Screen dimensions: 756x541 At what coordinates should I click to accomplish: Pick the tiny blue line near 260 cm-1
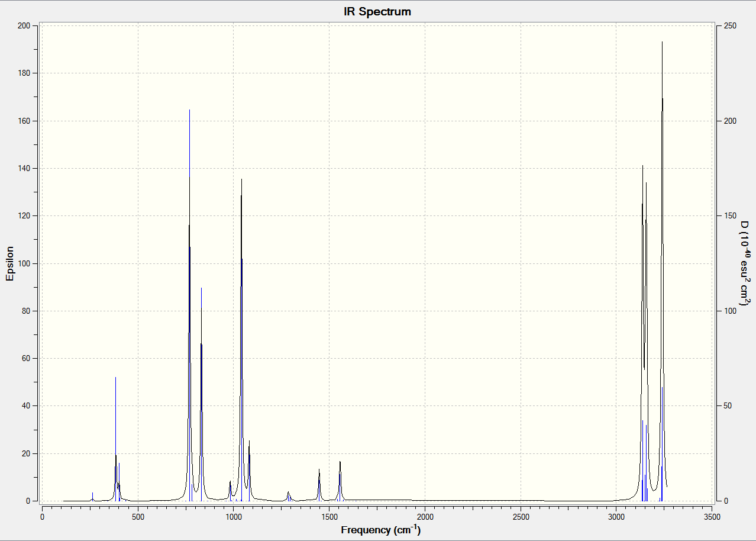point(92,497)
